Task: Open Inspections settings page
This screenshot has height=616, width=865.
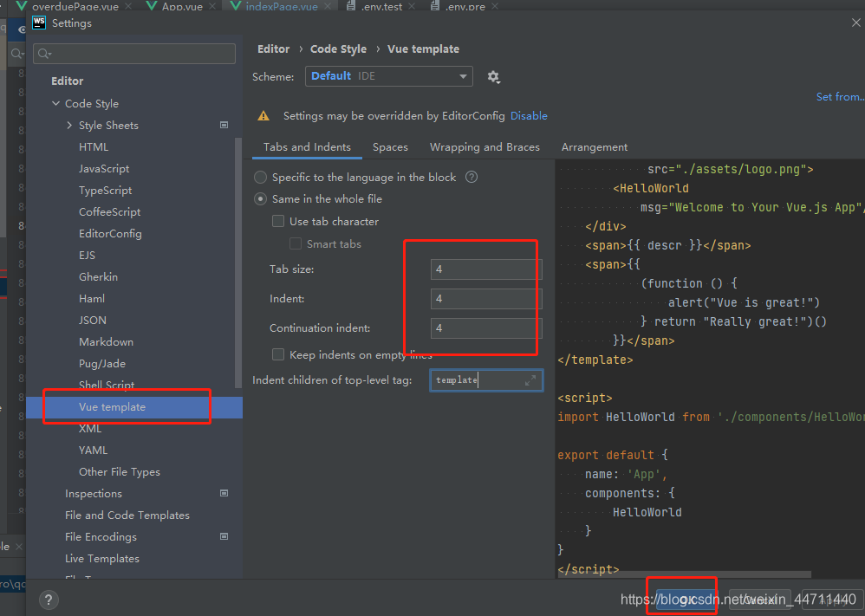Action: [94, 494]
